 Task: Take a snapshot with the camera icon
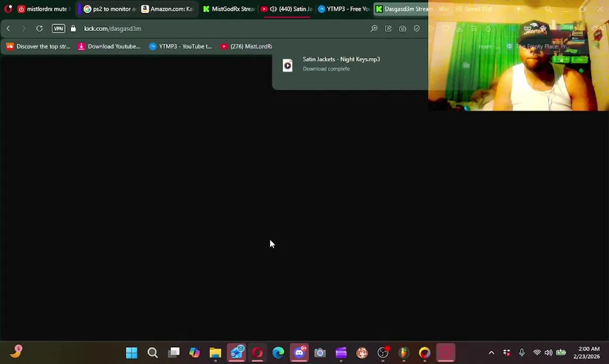click(x=403, y=29)
